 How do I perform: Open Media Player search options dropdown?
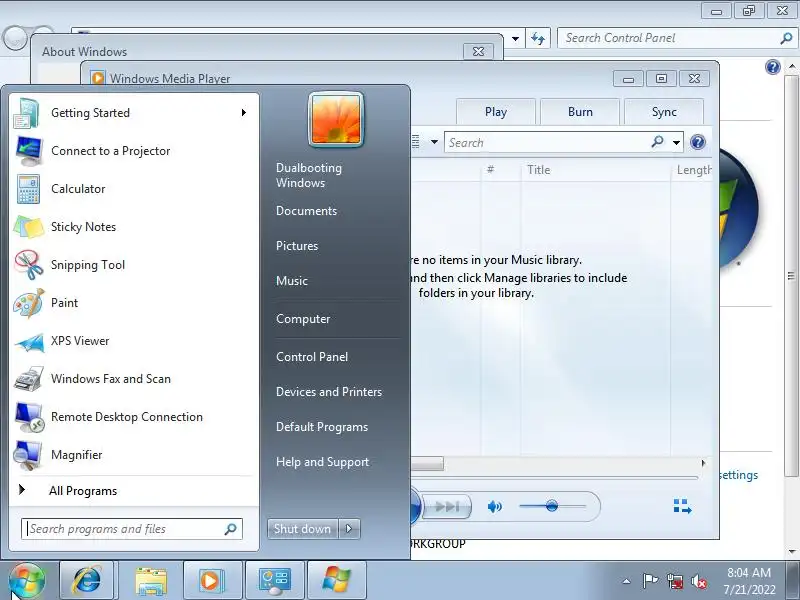click(676, 142)
